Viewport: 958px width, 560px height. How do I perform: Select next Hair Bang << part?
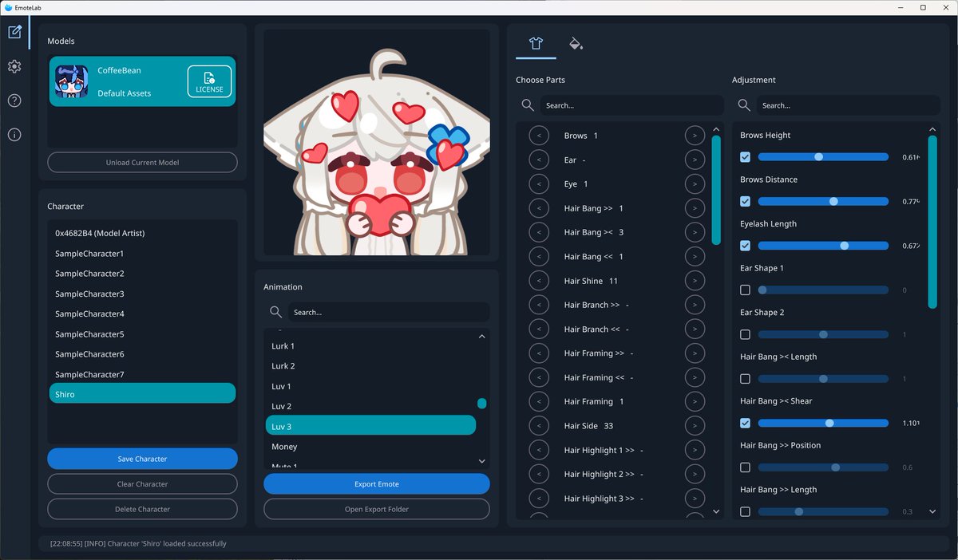click(x=695, y=256)
